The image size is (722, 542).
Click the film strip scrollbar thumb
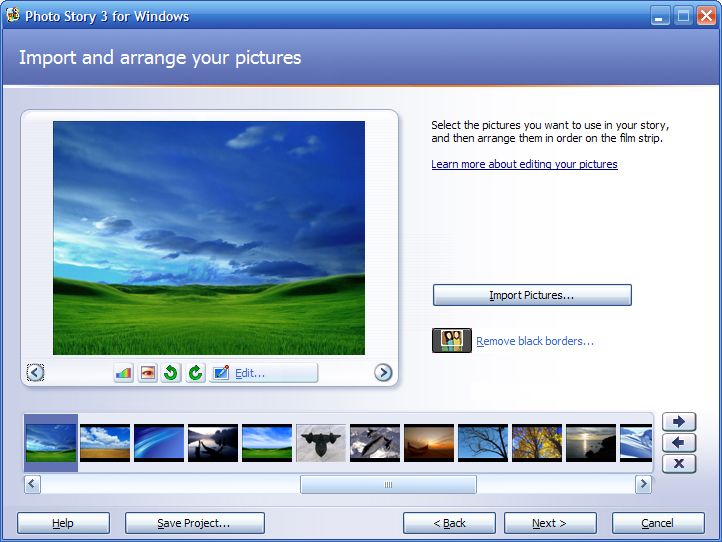pos(388,484)
